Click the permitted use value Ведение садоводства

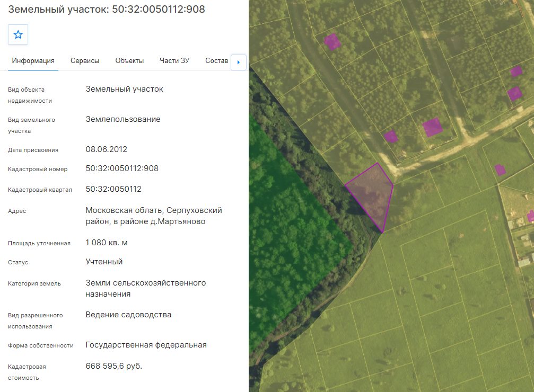(128, 315)
